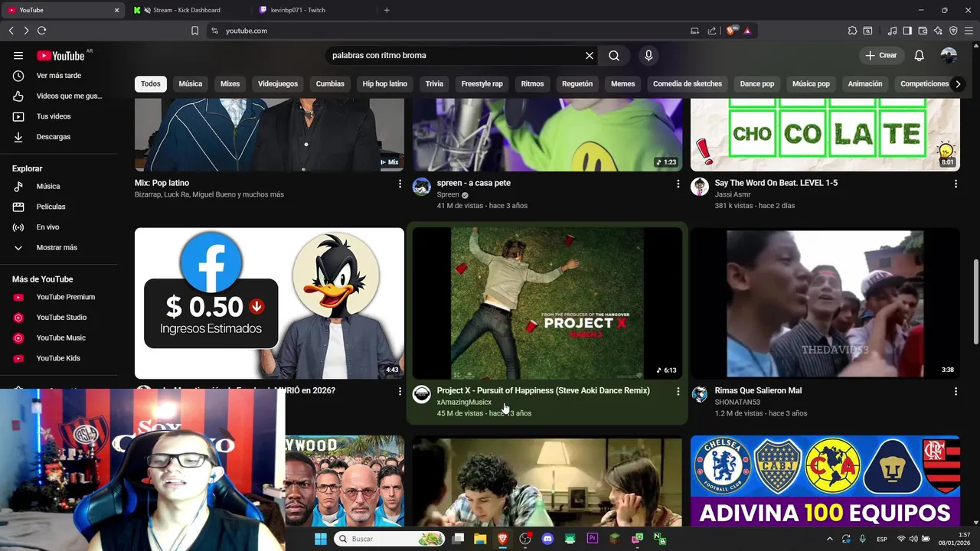Click the Crear button
Screen dimensions: 980x551
point(880,55)
